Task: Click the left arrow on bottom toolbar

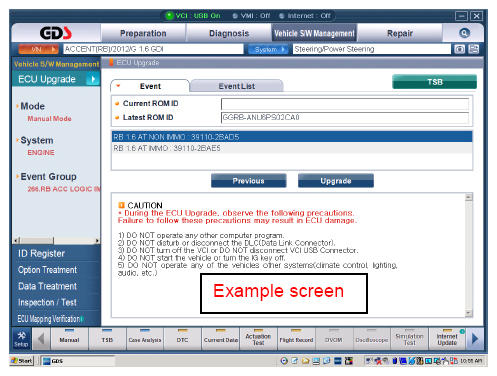Action: pyautogui.click(x=41, y=339)
